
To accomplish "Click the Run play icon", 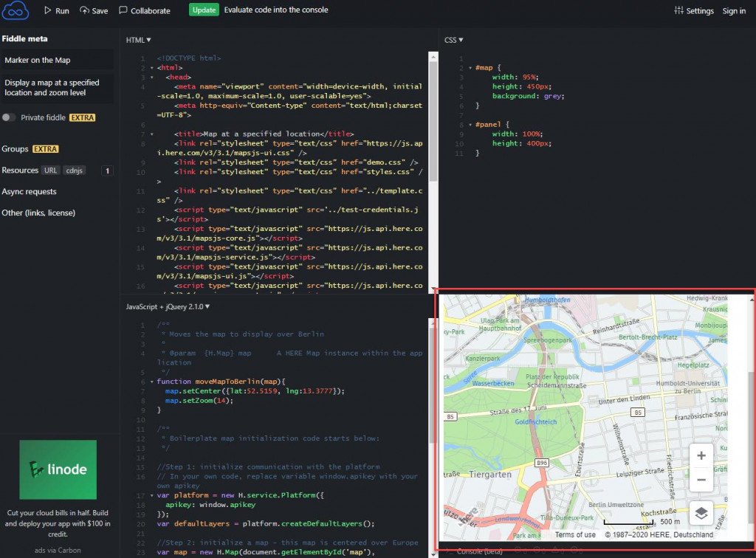I will [x=48, y=10].
